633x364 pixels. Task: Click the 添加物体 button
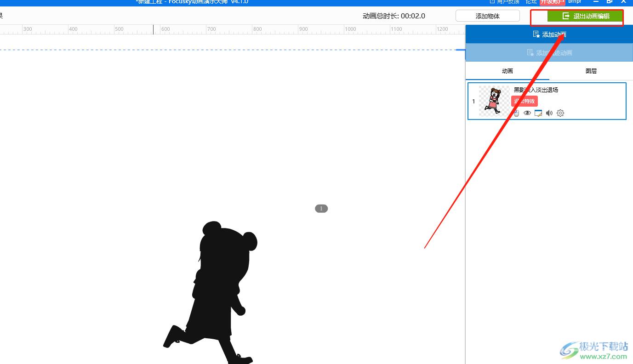coord(488,16)
